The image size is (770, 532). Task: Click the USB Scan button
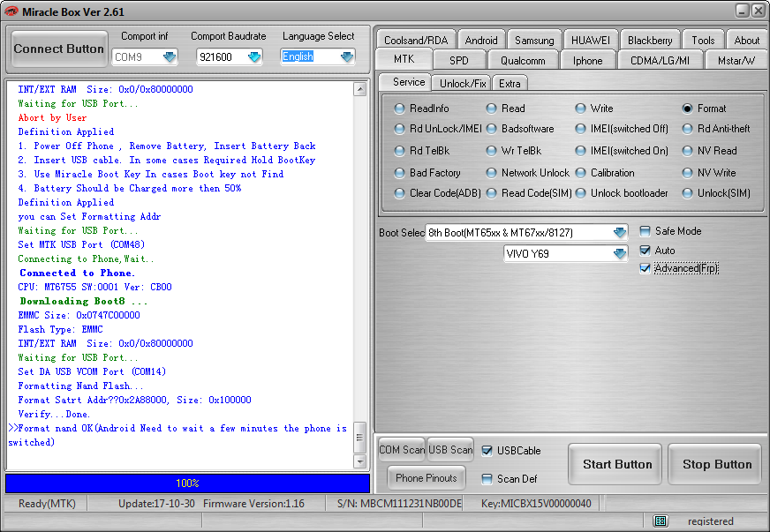450,450
